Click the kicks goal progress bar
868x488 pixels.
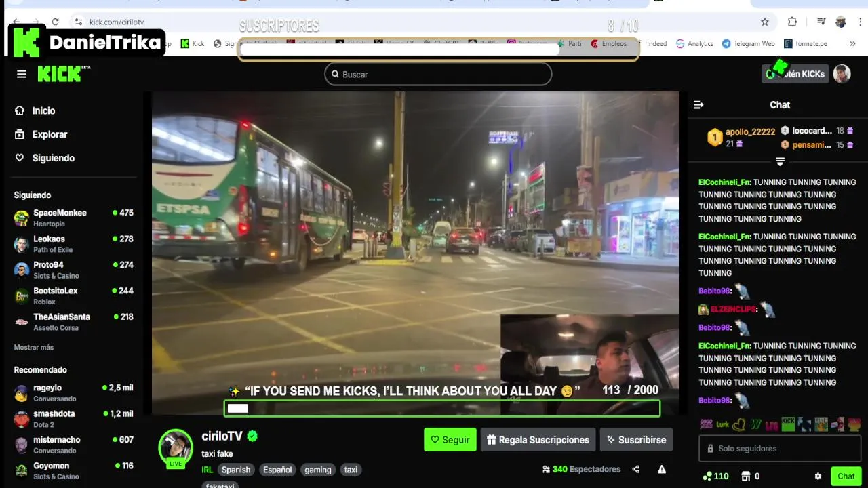442,408
